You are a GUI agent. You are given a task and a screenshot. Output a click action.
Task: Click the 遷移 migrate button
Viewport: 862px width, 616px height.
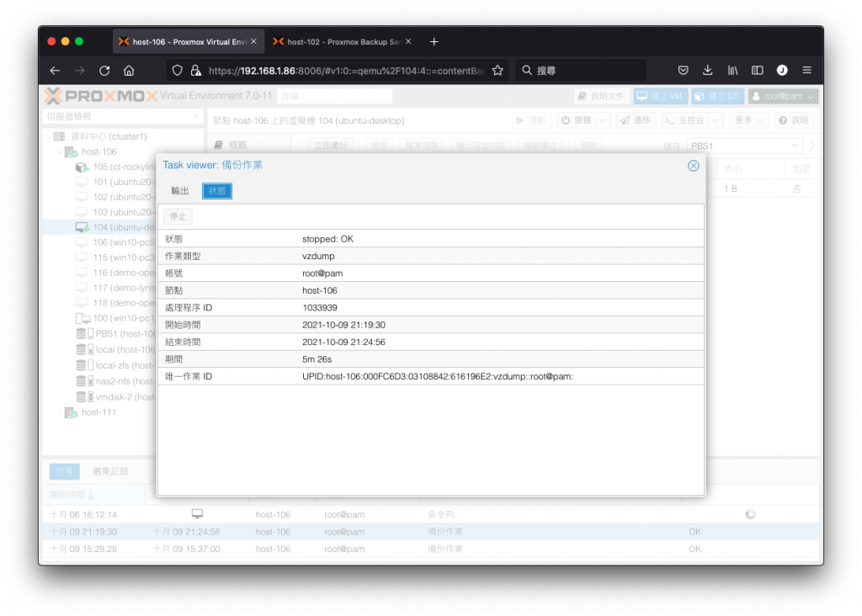(636, 120)
